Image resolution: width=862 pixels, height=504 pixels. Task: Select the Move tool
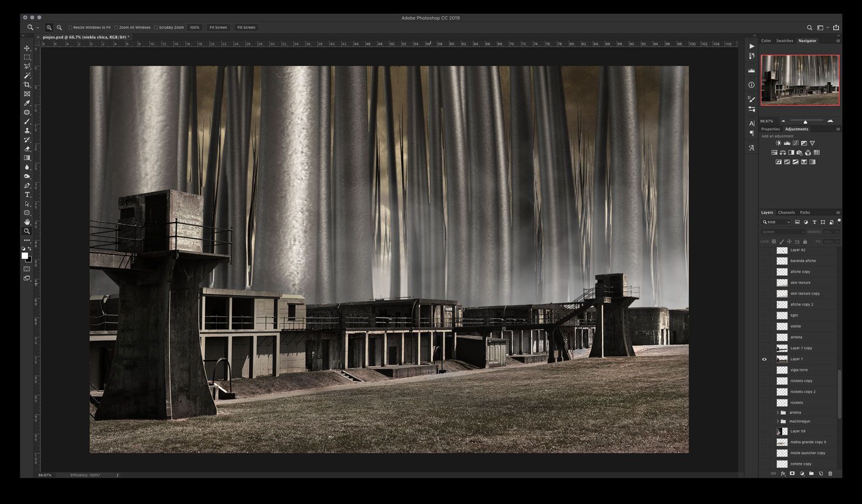(x=27, y=48)
